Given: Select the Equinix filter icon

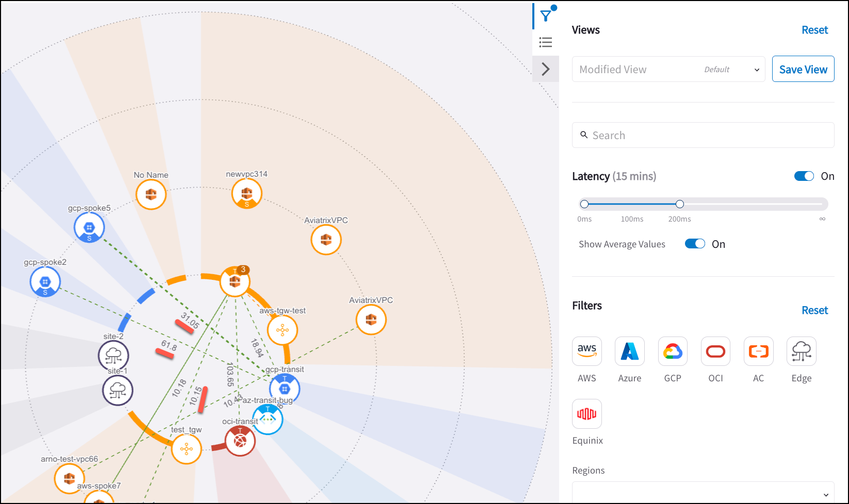Looking at the screenshot, I should [x=587, y=414].
